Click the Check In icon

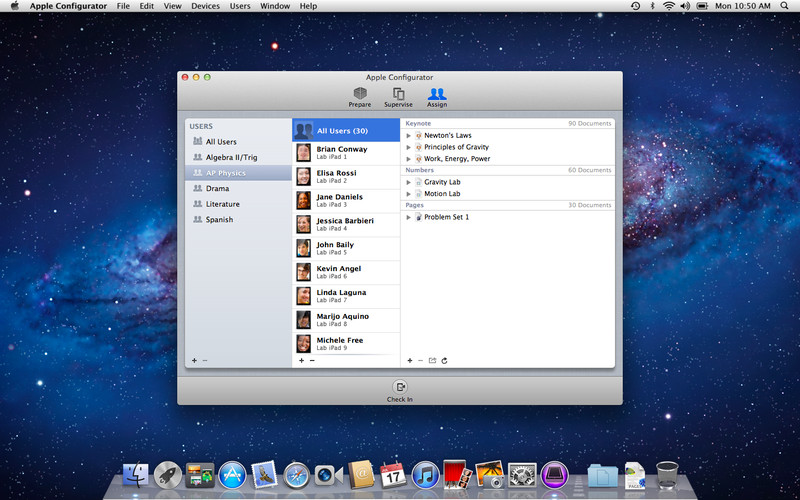(x=400, y=389)
